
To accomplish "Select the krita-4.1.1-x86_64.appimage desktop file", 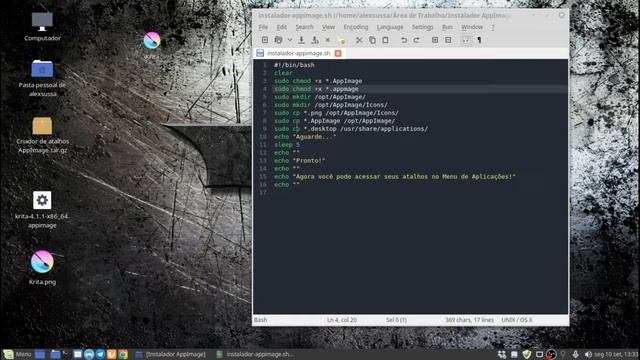I will point(42,210).
